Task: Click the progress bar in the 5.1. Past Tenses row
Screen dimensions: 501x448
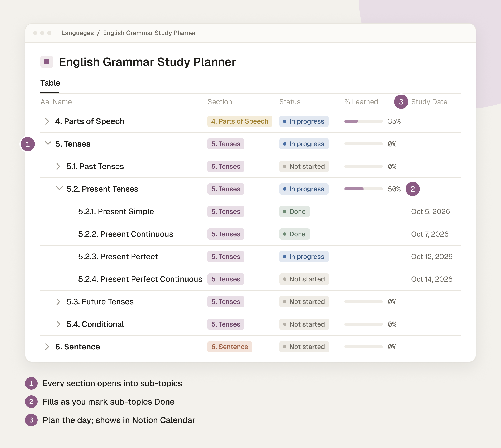Action: point(363,166)
